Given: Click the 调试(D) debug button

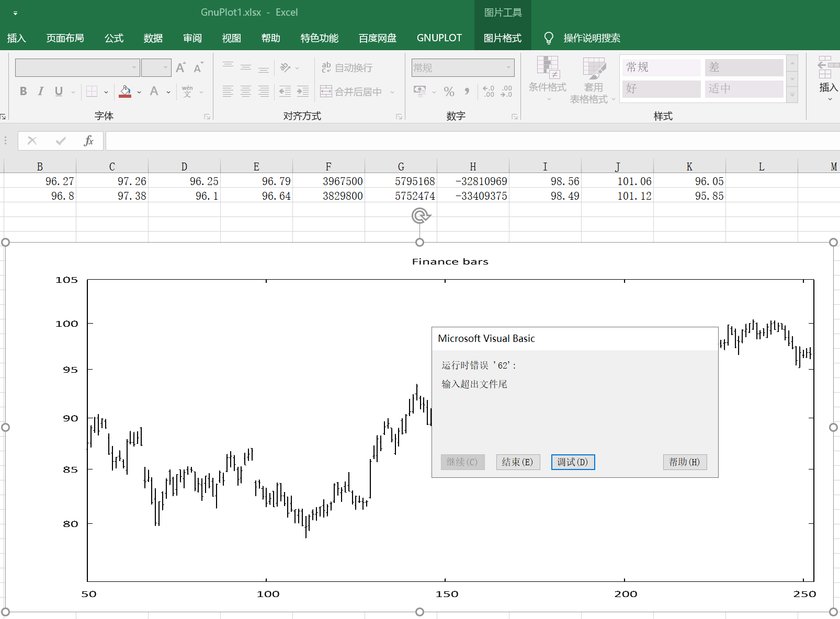Looking at the screenshot, I should [573, 462].
